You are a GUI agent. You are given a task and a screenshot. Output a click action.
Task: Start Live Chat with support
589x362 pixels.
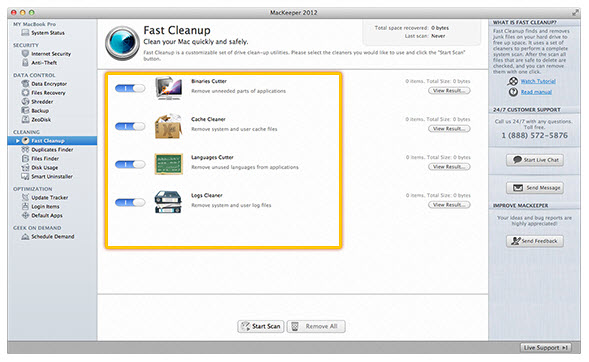coord(535,160)
